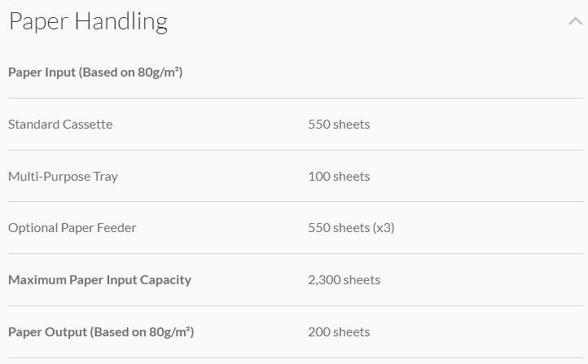Click divider under Maximum Paper Input Capacity row
The width and height of the screenshot is (588, 364).
[x=295, y=306]
